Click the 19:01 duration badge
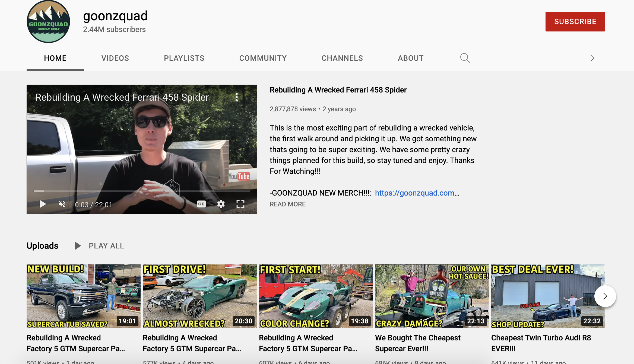Viewport: 634px width, 364px height. 127,321
